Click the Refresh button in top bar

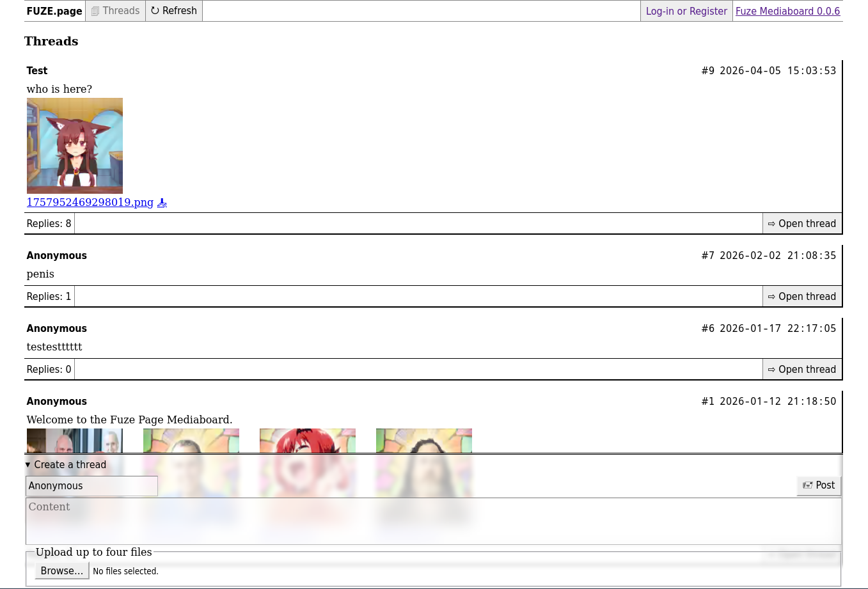(x=174, y=11)
